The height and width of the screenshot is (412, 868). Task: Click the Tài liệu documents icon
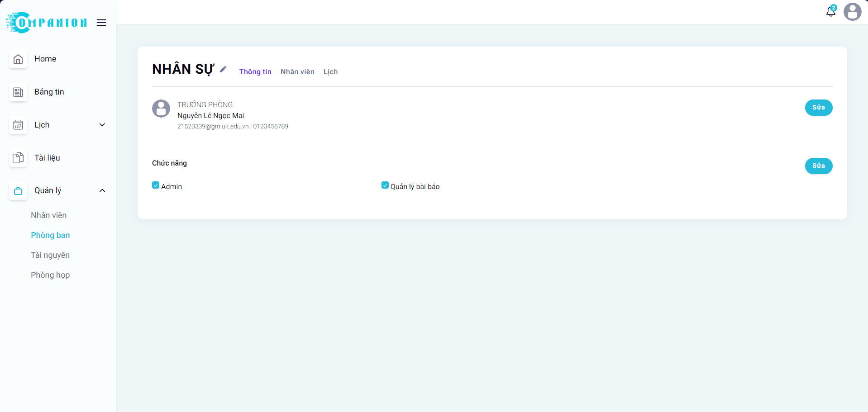tap(18, 158)
